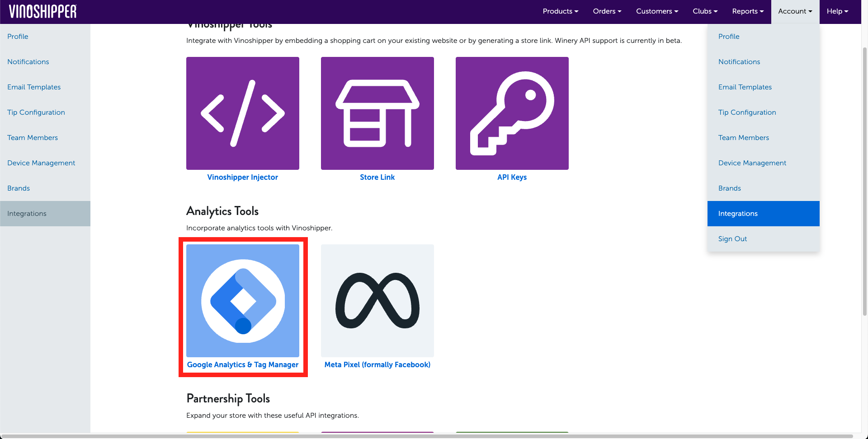The width and height of the screenshot is (868, 439).
Task: Expand the Help dropdown menu
Action: pos(837,11)
